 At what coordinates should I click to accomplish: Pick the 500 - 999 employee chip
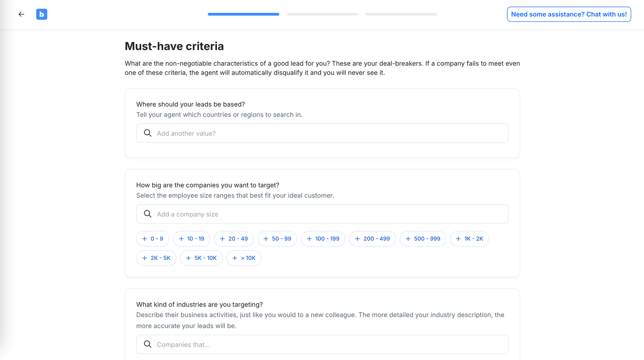pyautogui.click(x=423, y=239)
